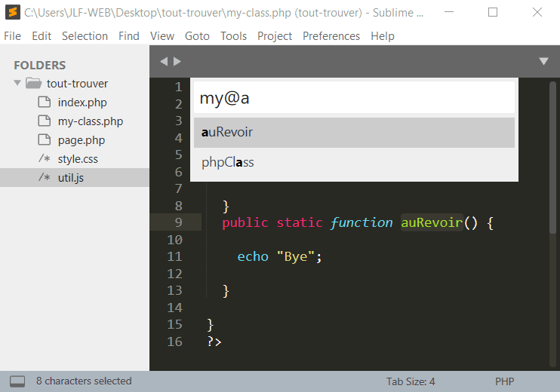Screen dimensions: 560x392
Task: Minimize the Sublime Text window
Action: [449, 12]
